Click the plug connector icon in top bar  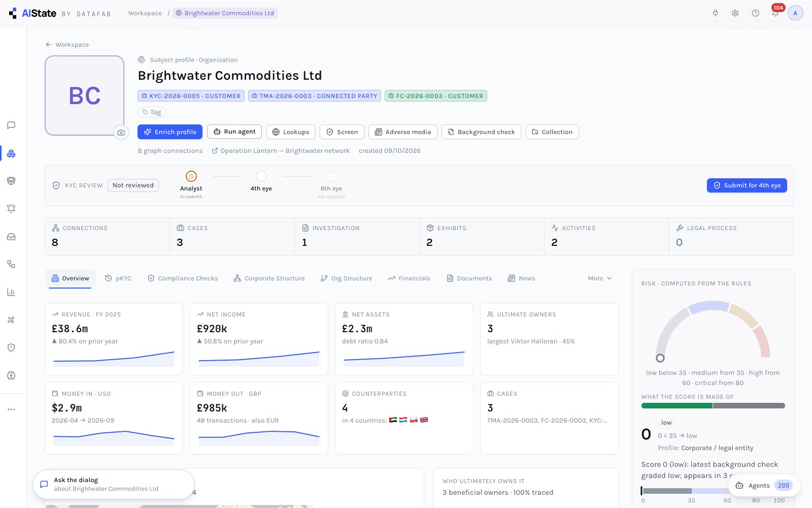(715, 13)
